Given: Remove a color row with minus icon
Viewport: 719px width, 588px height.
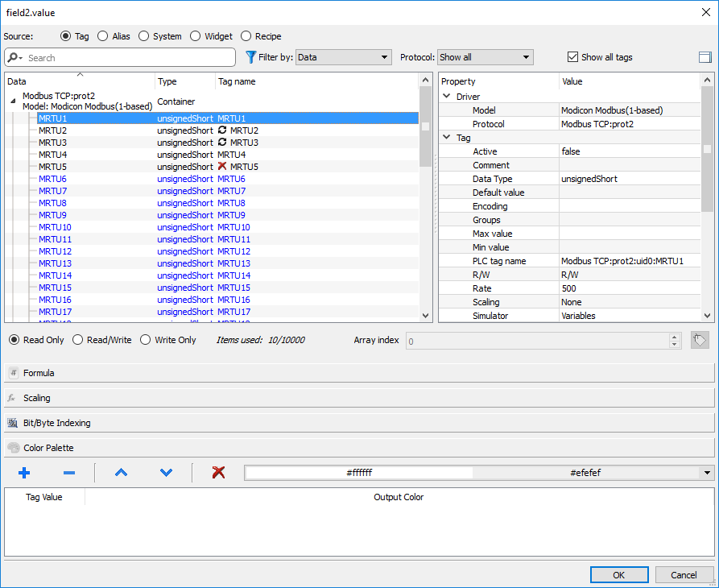Looking at the screenshot, I should 69,473.
